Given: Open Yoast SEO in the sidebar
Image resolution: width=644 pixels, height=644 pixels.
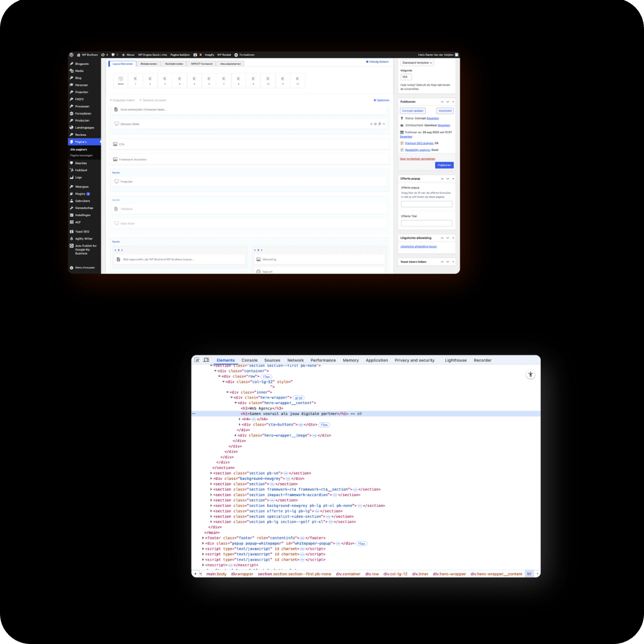Looking at the screenshot, I should [x=82, y=231].
